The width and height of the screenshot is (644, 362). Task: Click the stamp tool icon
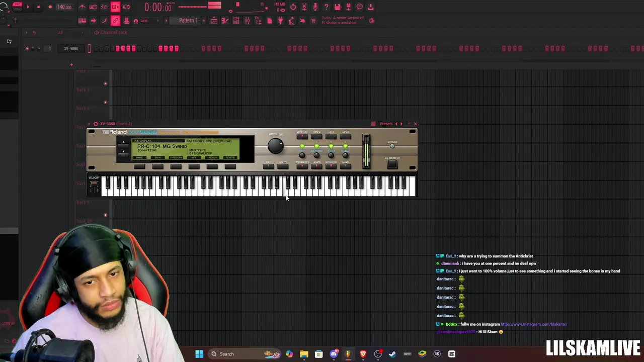click(x=126, y=21)
